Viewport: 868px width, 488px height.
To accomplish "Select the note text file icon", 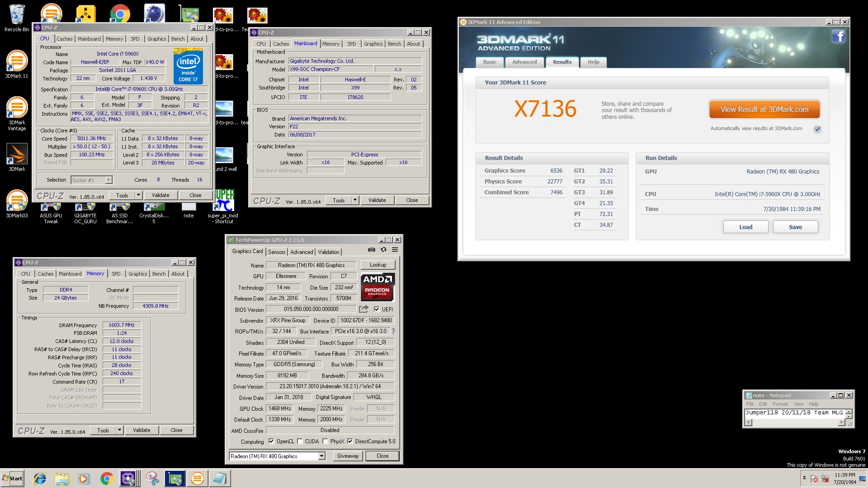I will [x=189, y=211].
